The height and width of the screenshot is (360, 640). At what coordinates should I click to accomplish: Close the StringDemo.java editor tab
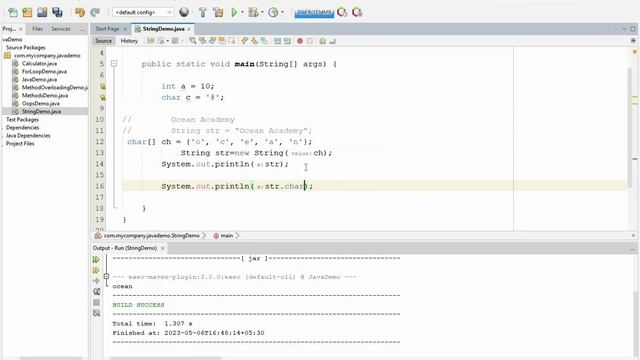[x=189, y=29]
